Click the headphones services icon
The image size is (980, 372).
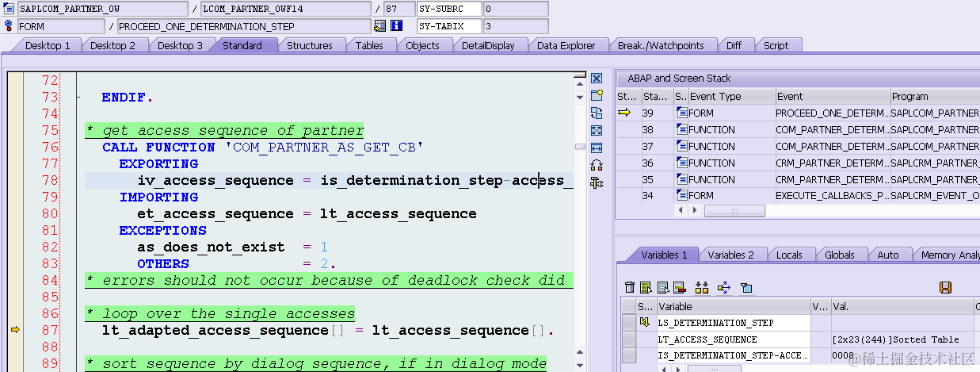(597, 165)
